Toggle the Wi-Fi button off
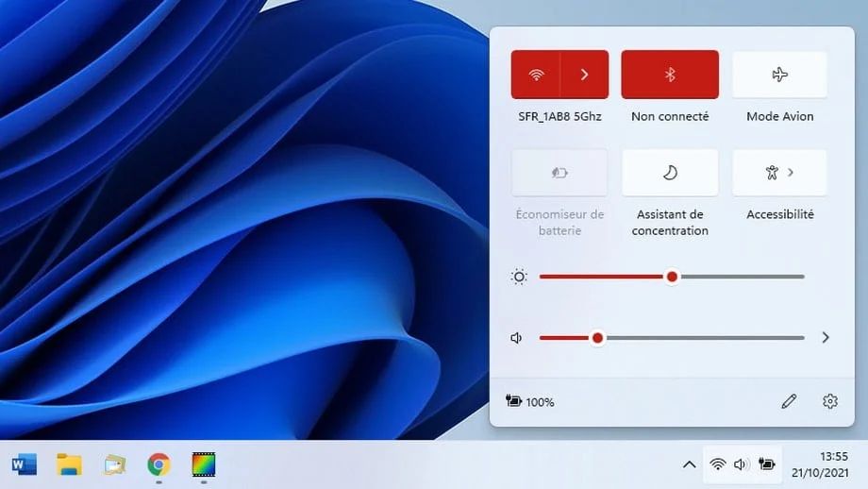The image size is (868, 489). 536,75
